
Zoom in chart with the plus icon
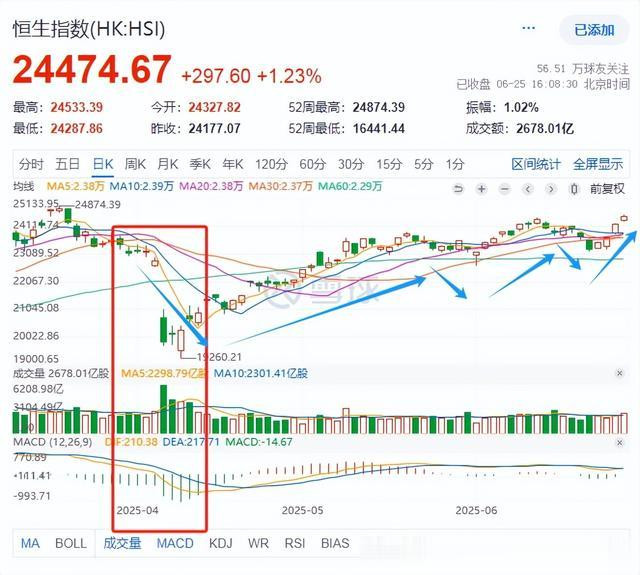(482, 189)
